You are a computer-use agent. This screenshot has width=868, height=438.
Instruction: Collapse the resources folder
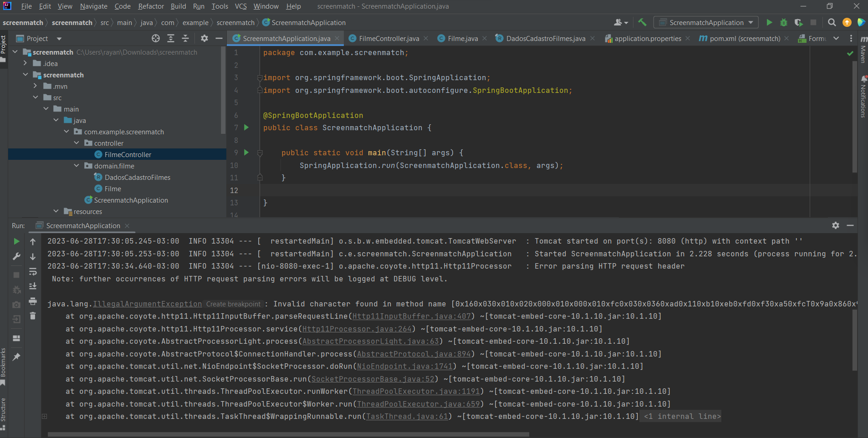point(56,211)
